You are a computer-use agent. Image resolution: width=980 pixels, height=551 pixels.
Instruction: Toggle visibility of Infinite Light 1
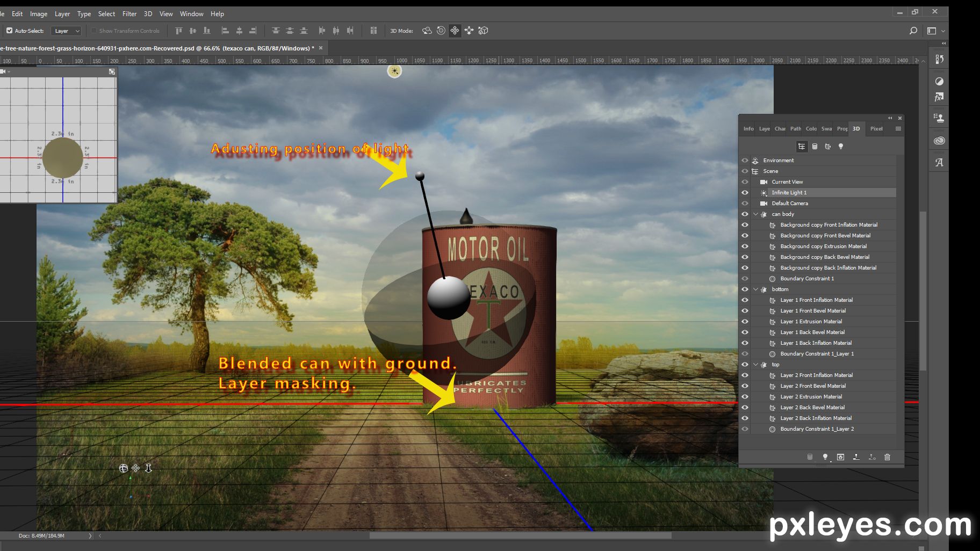coord(745,192)
